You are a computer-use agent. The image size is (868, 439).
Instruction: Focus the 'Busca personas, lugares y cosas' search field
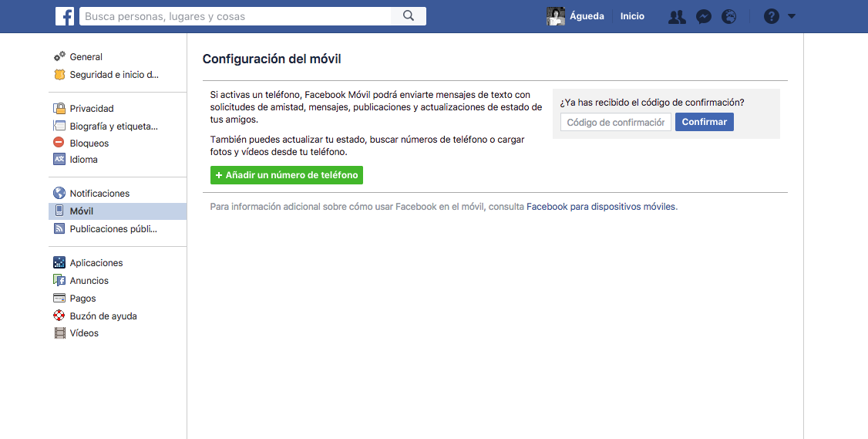coord(235,16)
